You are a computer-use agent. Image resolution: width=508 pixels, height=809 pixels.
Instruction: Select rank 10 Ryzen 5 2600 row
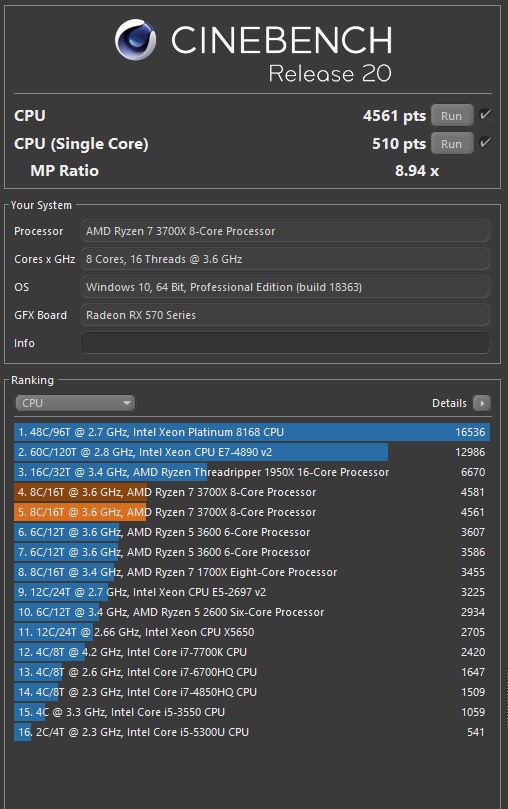pos(252,612)
